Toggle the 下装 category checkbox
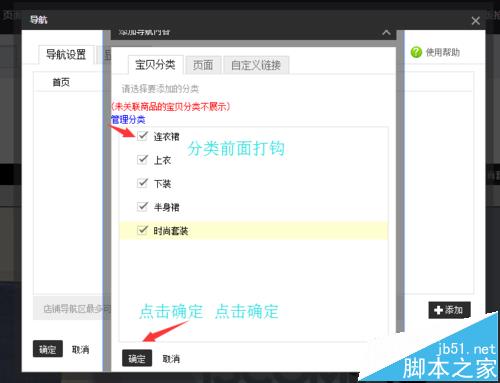The height and width of the screenshot is (383, 500). click(142, 183)
